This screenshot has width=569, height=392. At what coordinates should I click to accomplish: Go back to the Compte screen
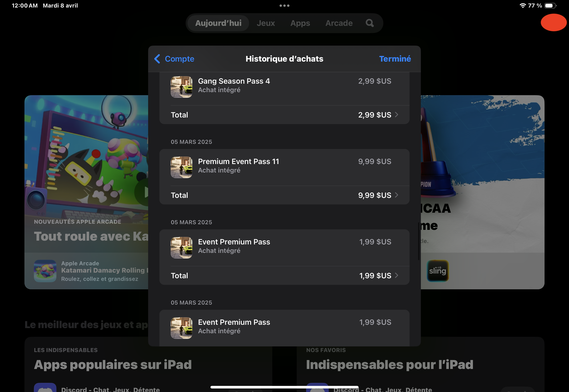tap(179, 59)
